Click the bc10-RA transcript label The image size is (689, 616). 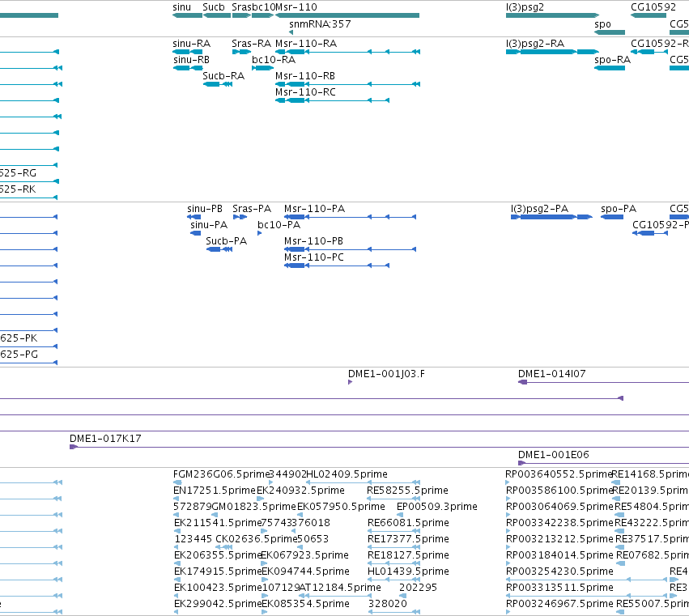click(274, 60)
